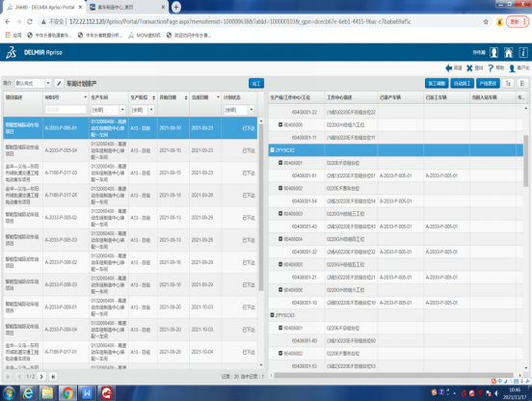
Task: Click the list view icon button
Action: click(x=522, y=84)
